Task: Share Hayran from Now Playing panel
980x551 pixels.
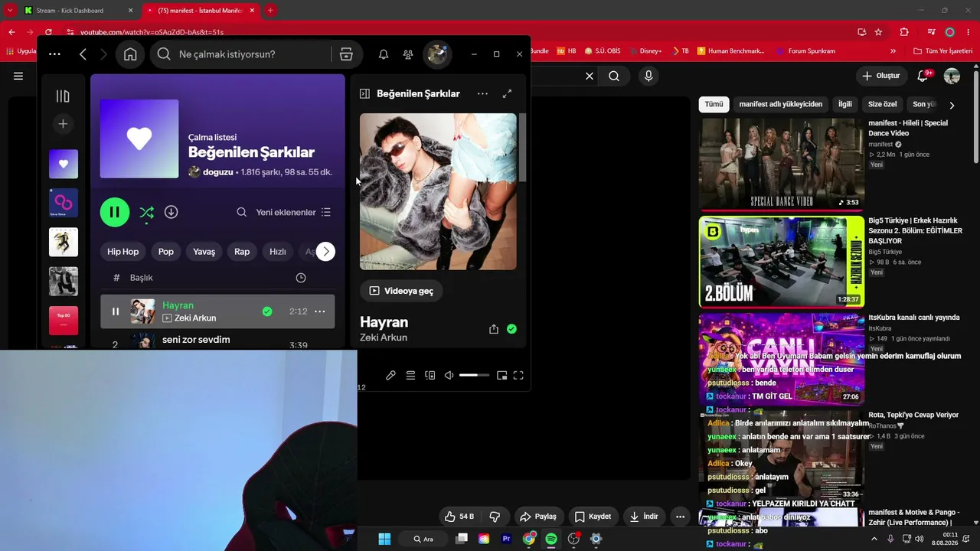Action: click(x=494, y=329)
